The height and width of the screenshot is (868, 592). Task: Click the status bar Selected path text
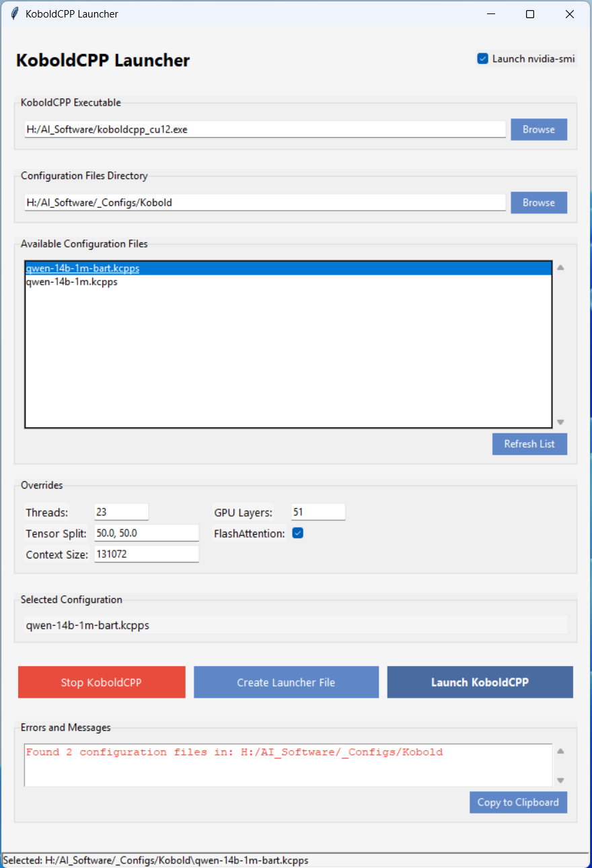(155, 860)
